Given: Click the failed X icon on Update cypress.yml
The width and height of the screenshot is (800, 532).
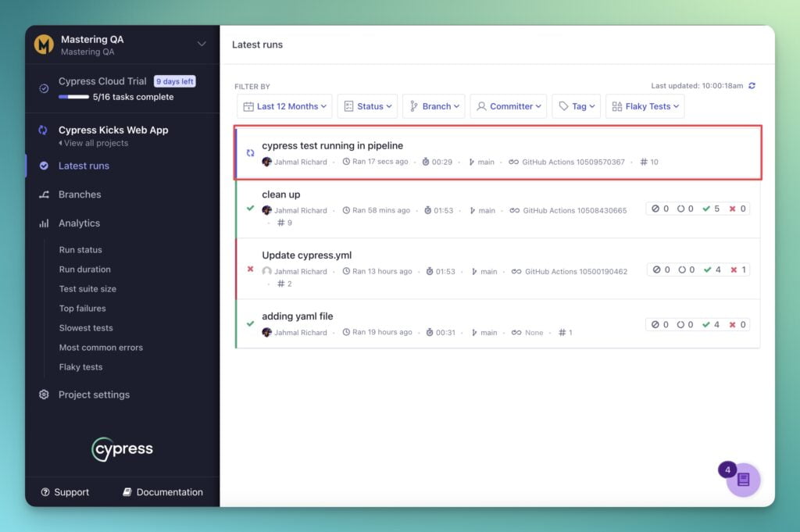Looking at the screenshot, I should pos(250,269).
